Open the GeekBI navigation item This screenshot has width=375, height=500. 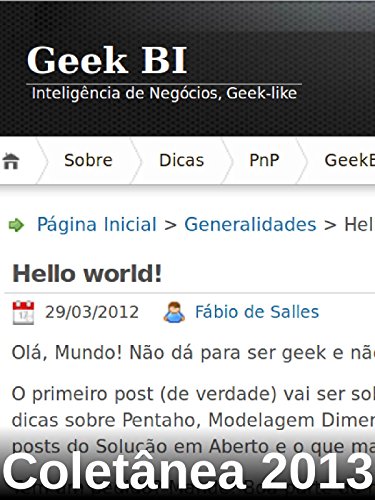tap(350, 160)
